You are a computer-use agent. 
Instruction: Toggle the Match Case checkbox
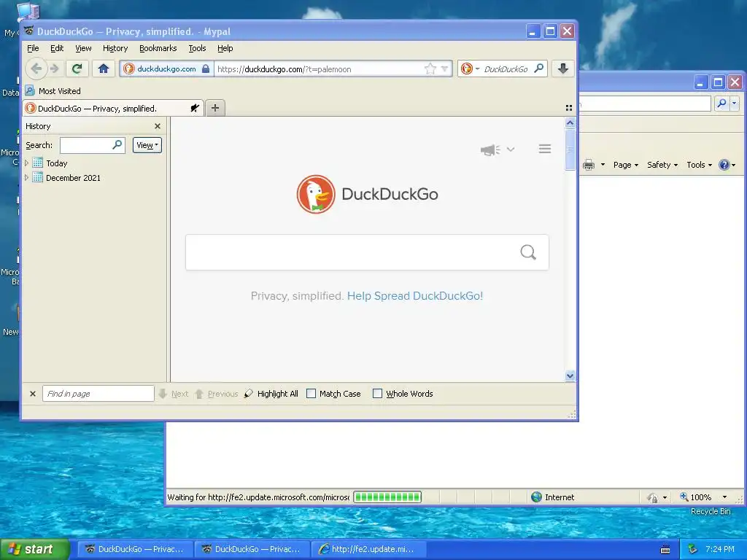click(311, 394)
